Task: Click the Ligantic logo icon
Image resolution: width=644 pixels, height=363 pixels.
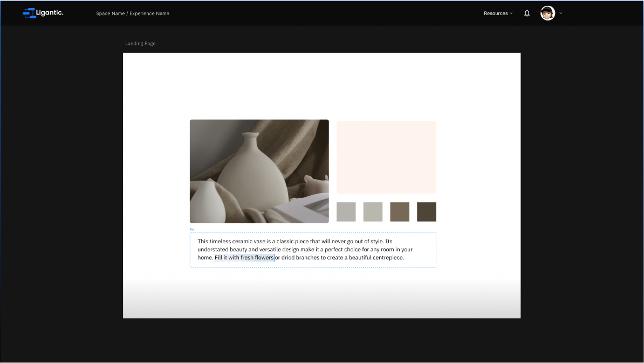Action: tap(29, 13)
